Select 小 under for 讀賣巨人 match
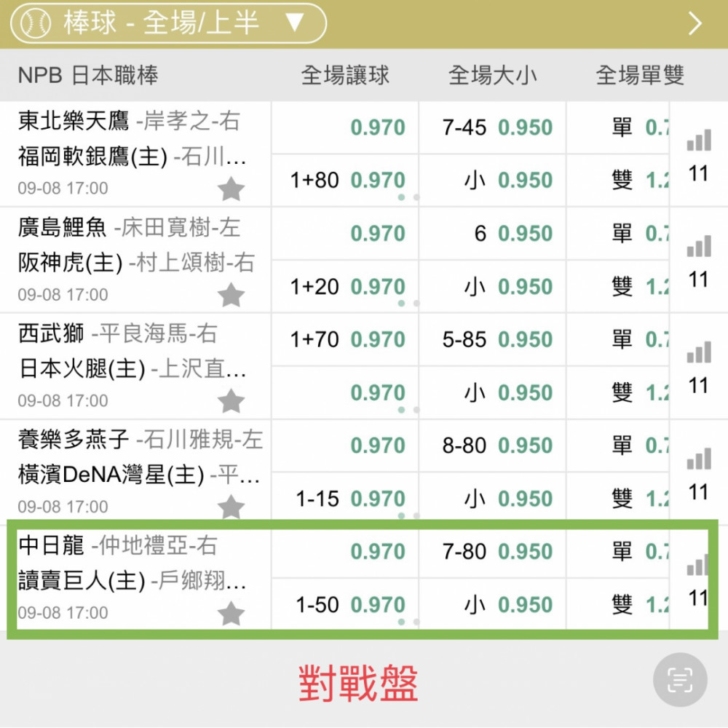Viewport: 728px width, 728px height. point(493,604)
